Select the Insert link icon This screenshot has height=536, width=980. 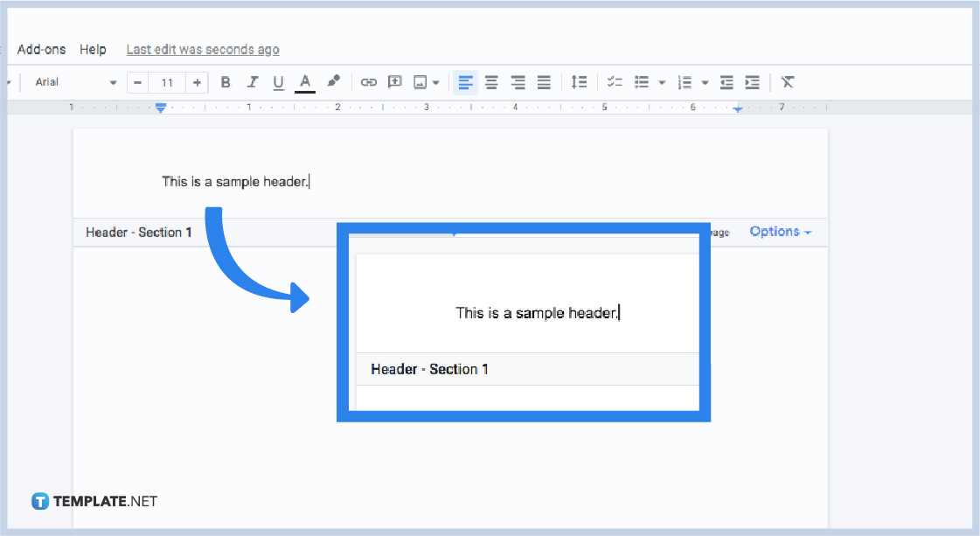pos(368,81)
